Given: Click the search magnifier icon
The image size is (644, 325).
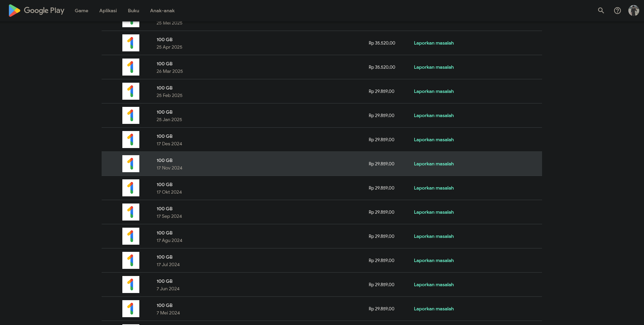Looking at the screenshot, I should 601,11.
